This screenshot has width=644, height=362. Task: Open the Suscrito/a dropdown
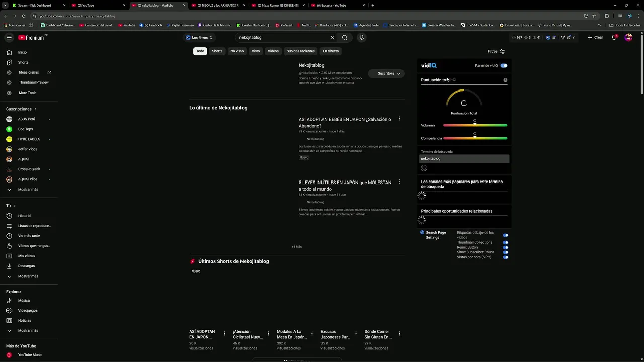386,73
